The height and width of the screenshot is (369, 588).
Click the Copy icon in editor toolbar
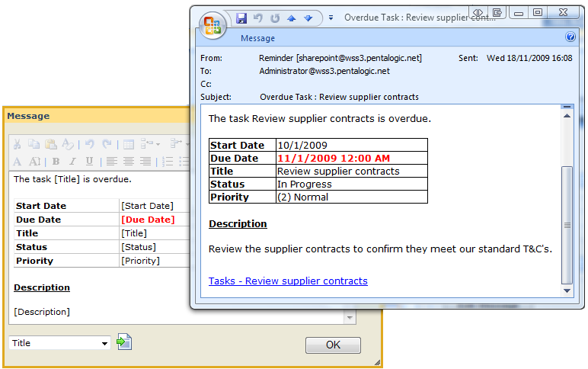[x=34, y=144]
